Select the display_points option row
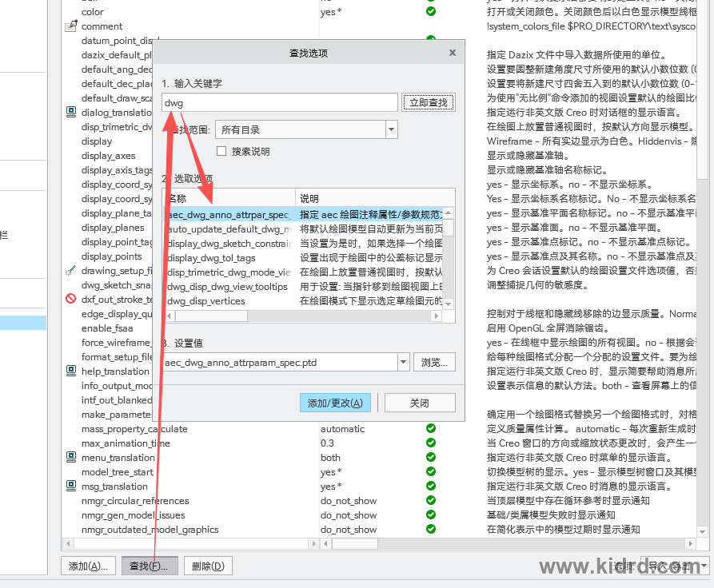The width and height of the screenshot is (714, 588). tap(112, 256)
